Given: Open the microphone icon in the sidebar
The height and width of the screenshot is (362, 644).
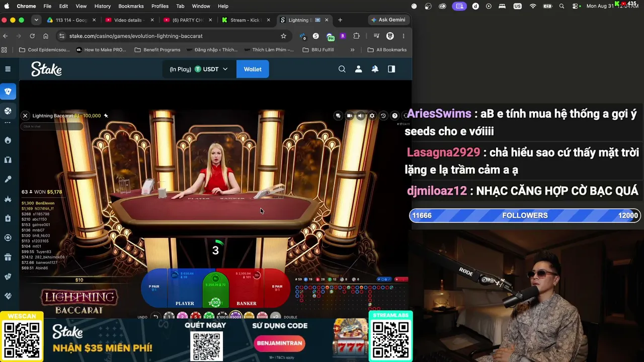Looking at the screenshot, I should click(8, 179).
